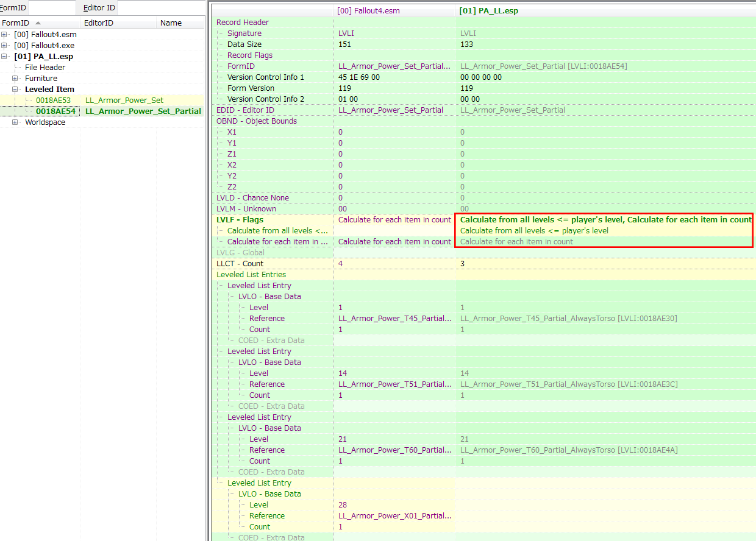Expand the [00] Fallout4.exe tree node

tap(4, 45)
